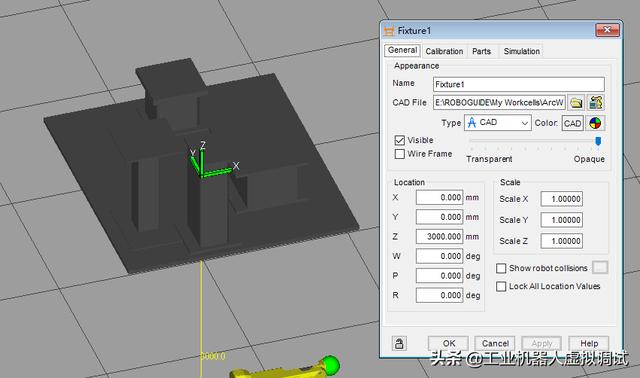The width and height of the screenshot is (640, 378).
Task: Check Lock All Location Values
Action: coord(501,286)
